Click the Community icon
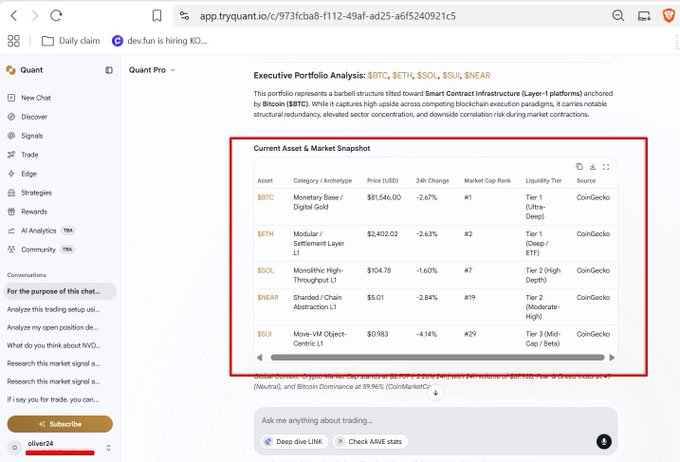 tap(12, 249)
